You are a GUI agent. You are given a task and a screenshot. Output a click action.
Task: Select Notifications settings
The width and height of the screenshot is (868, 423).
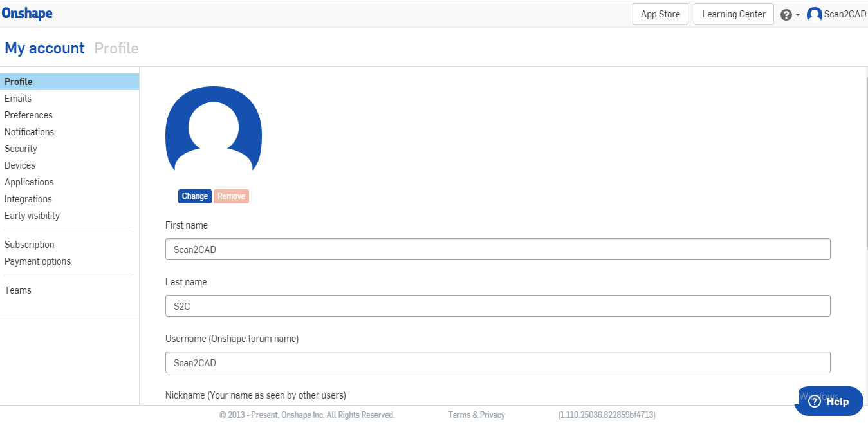pyautogui.click(x=29, y=131)
